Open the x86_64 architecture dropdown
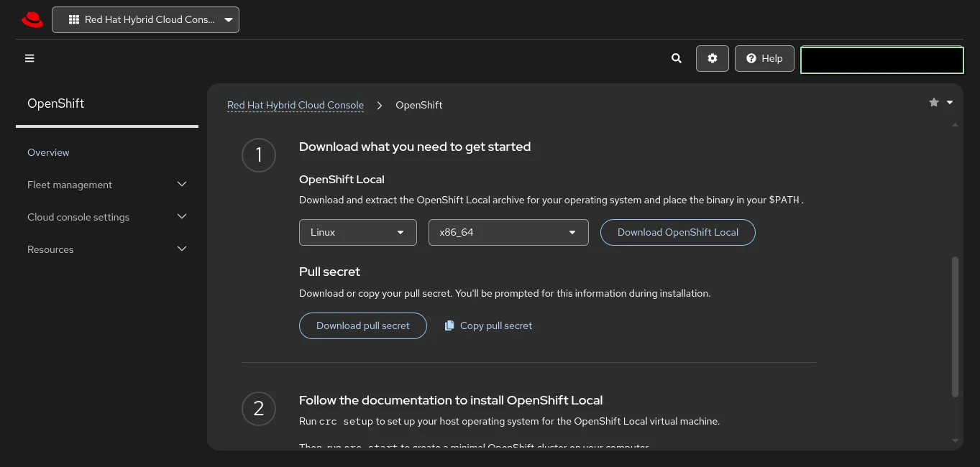 (x=508, y=232)
